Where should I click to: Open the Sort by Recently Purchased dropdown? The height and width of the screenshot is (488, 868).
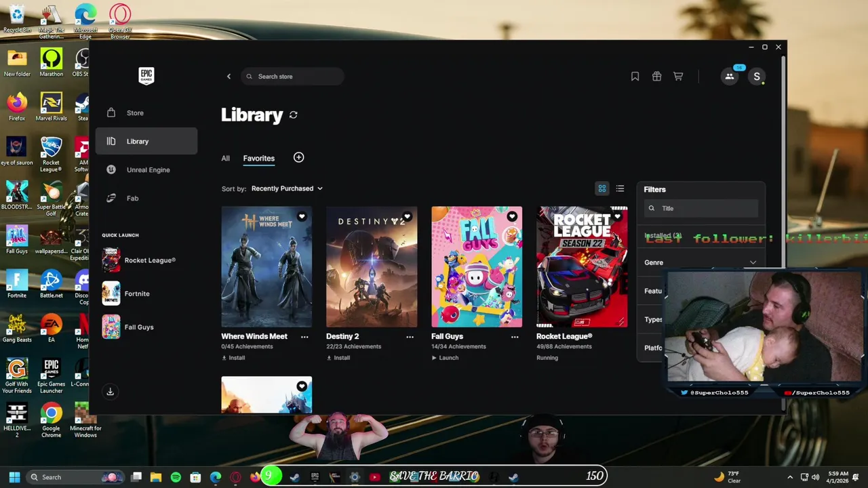pyautogui.click(x=287, y=188)
